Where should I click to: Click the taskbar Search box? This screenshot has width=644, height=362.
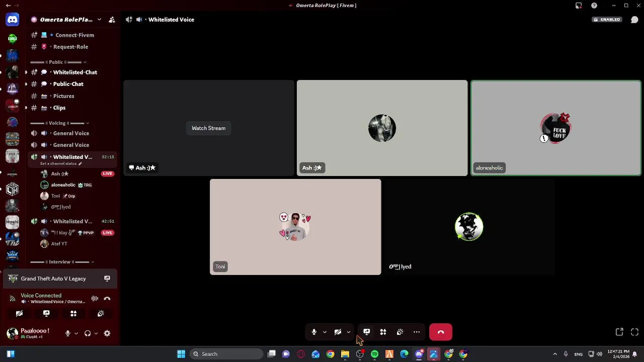[x=227, y=354]
